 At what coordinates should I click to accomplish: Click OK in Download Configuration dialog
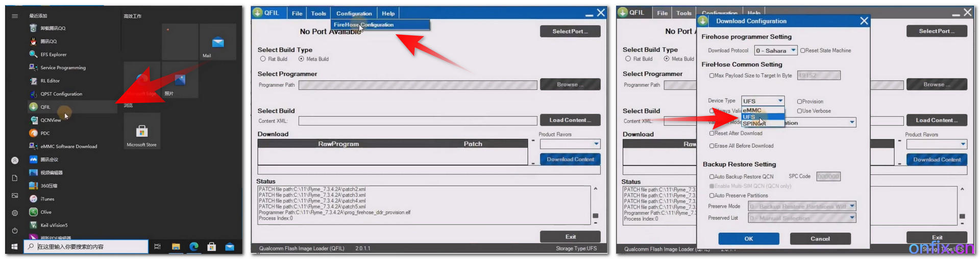click(x=748, y=239)
